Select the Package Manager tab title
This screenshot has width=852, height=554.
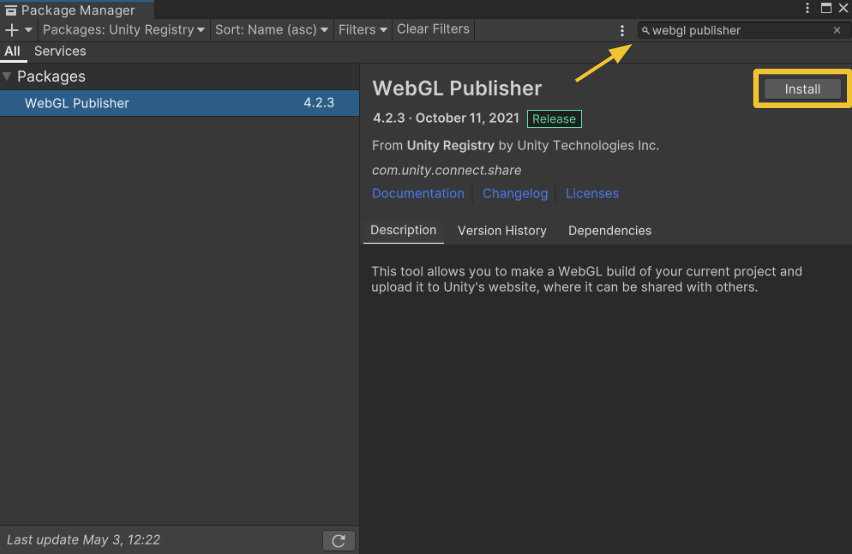coord(77,10)
